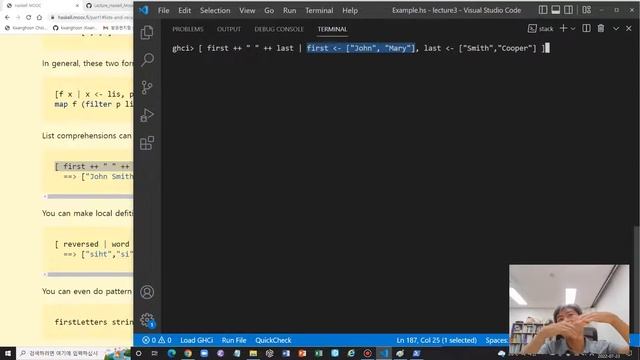The width and height of the screenshot is (640, 360).
Task: Click the VS Code logo in title bar
Action: pyautogui.click(x=144, y=10)
